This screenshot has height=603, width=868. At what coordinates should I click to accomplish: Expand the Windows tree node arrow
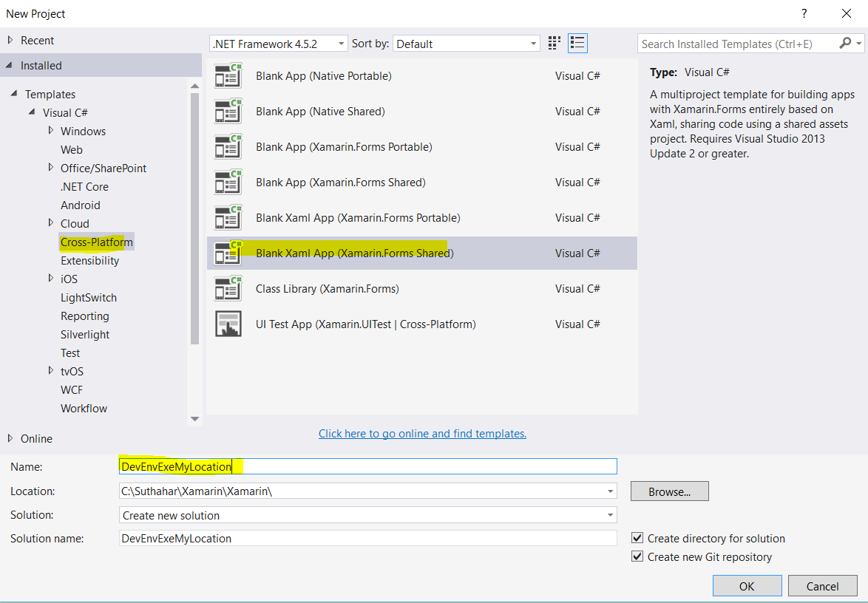[x=50, y=130]
